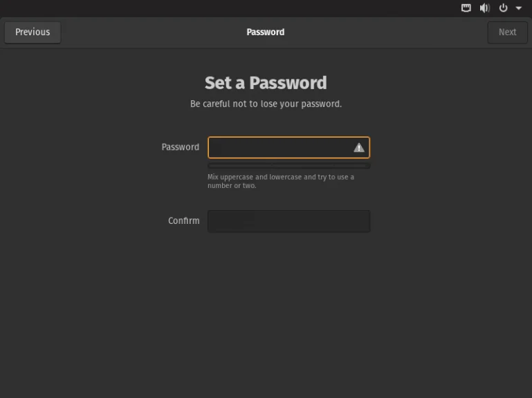Click 'Be careful not to lose your password' text
The height and width of the screenshot is (398, 532).
266,104
